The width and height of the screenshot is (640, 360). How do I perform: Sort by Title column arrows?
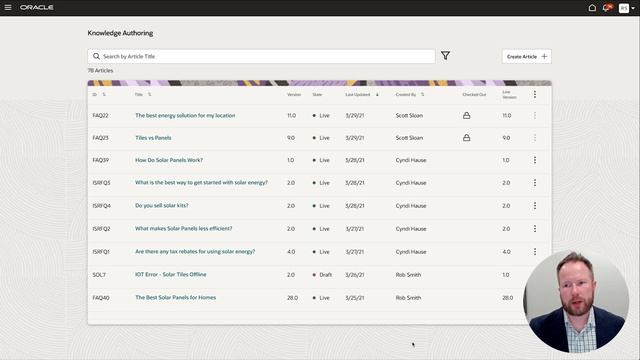[149, 94]
